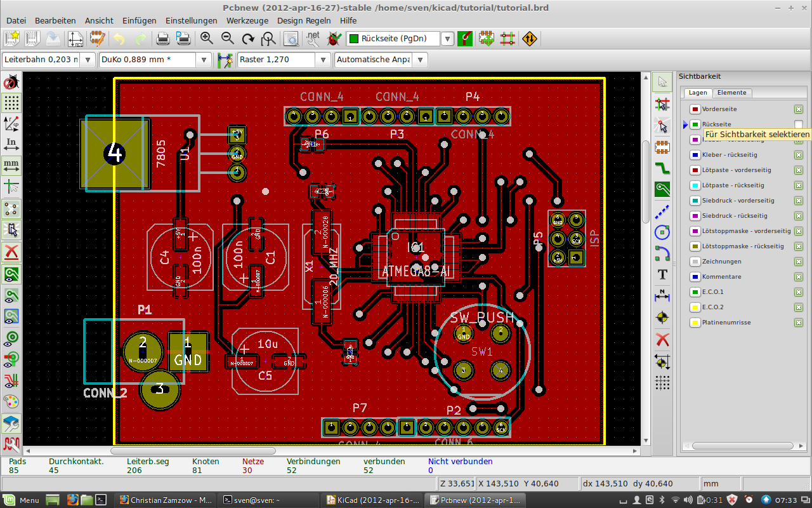The image size is (812, 508).
Task: Open the Raster grid size dropdown
Action: point(323,60)
